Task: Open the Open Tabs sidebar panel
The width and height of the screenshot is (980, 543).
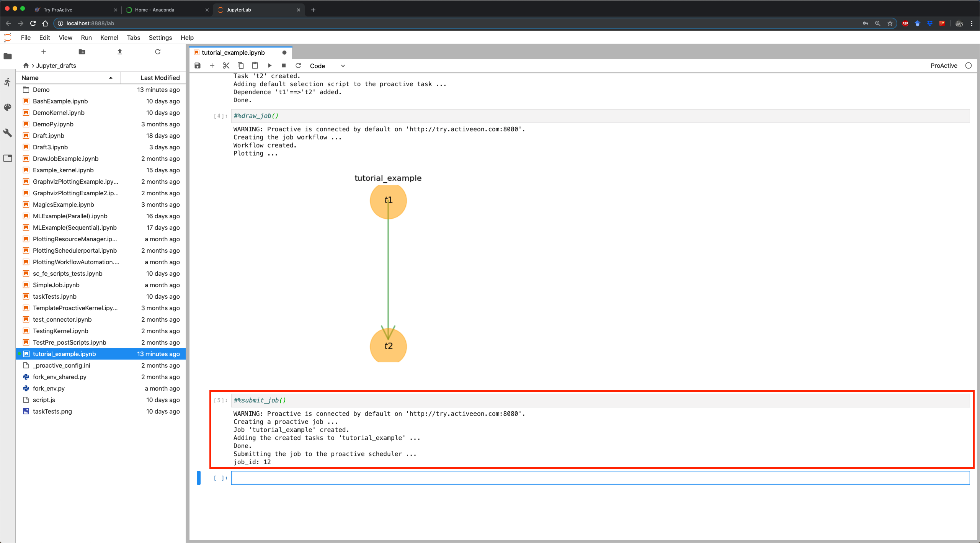Action: pos(8,158)
